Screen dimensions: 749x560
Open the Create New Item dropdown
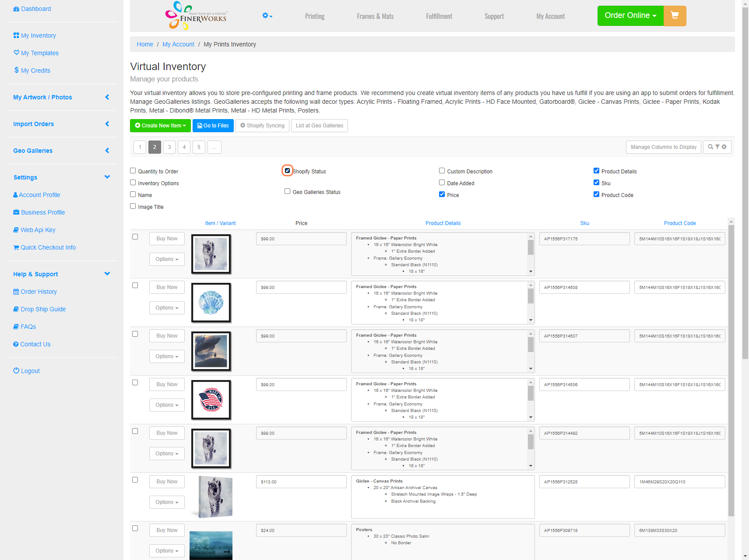click(x=160, y=126)
